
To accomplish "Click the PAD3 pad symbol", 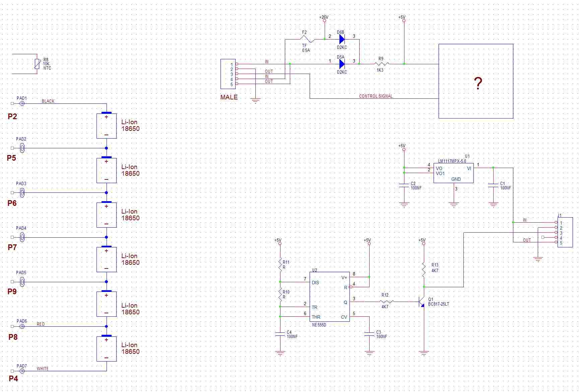I will click(x=22, y=192).
